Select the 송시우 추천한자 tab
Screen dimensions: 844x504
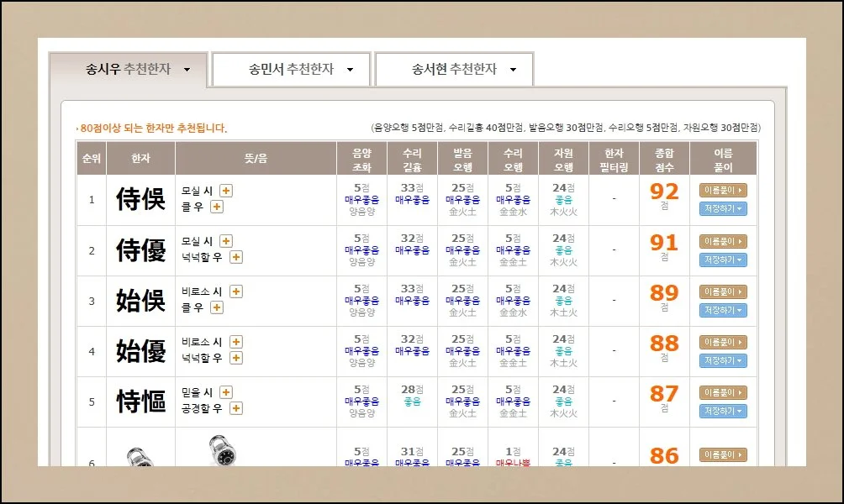128,70
